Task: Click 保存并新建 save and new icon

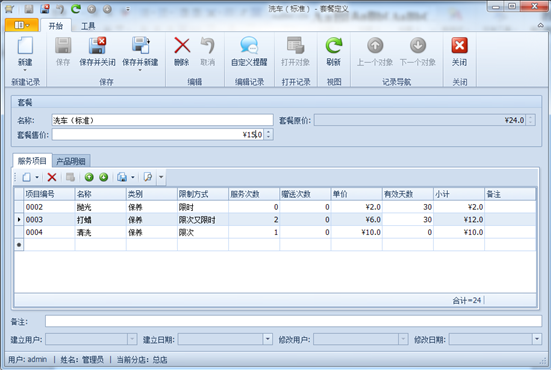Action: coord(140,46)
